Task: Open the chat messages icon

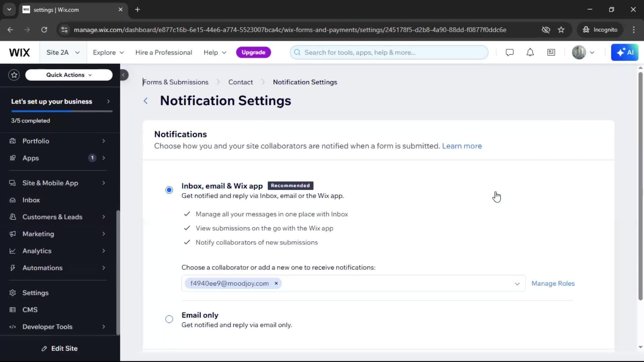Action: (509, 53)
